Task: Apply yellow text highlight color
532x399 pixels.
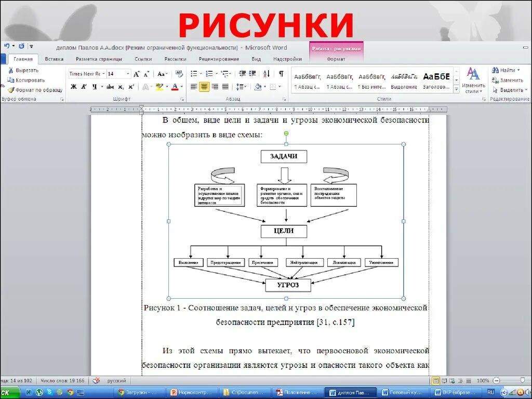Action: 159,87
